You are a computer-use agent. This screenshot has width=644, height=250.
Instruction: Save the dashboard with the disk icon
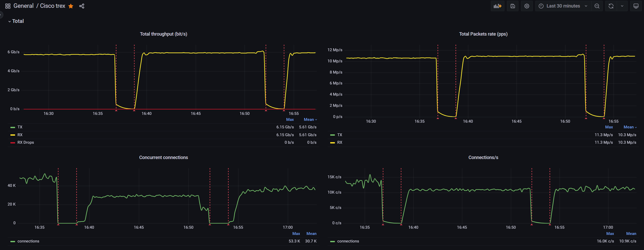[513, 6]
